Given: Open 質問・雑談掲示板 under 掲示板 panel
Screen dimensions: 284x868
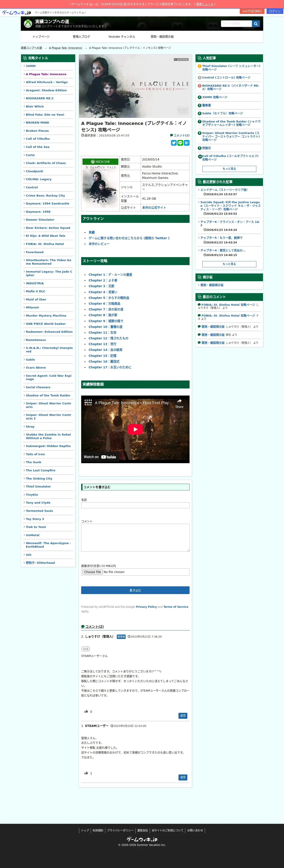Looking at the screenshot, I should tap(212, 285).
